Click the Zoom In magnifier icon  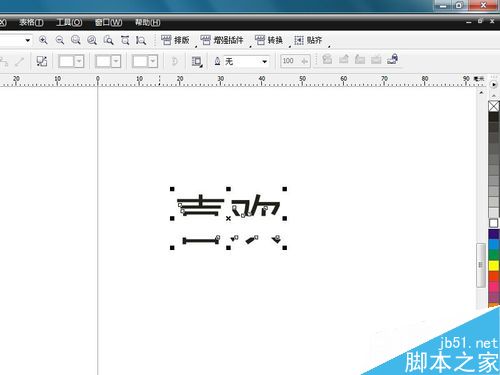click(43, 40)
